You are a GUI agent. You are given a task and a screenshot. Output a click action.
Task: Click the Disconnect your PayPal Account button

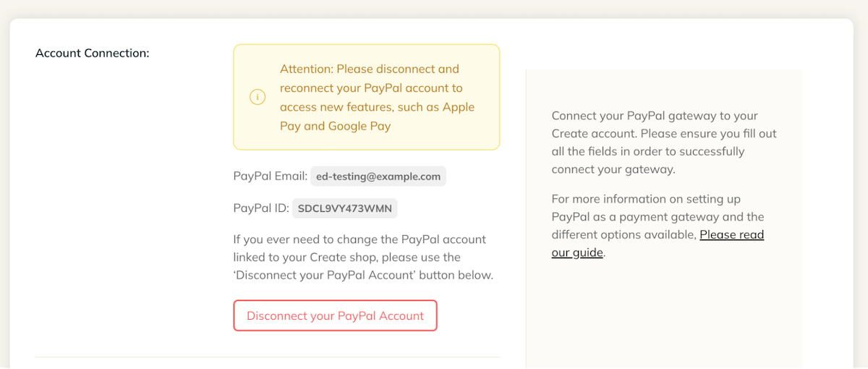[335, 315]
